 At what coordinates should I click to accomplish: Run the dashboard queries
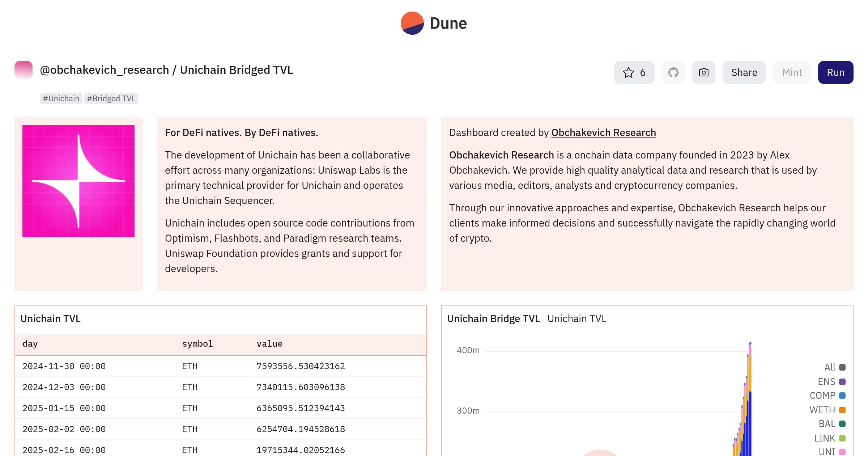835,72
